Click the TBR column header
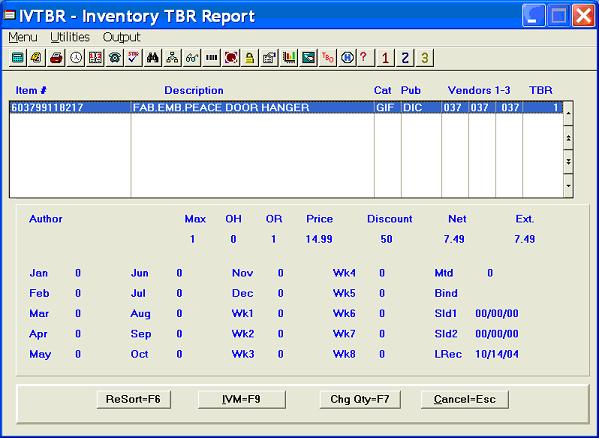Image resolution: width=599 pixels, height=438 pixels. [541, 91]
